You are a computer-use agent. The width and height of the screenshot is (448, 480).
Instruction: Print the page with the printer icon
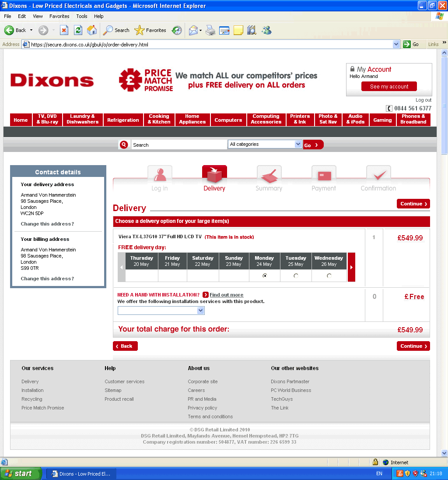point(210,30)
